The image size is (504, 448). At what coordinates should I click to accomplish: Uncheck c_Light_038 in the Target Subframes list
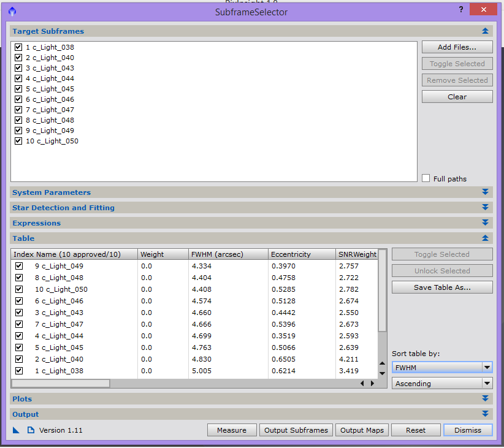18,47
